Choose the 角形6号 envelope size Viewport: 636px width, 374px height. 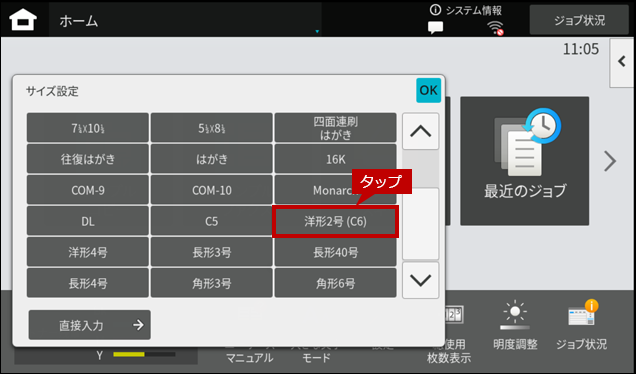[335, 283]
